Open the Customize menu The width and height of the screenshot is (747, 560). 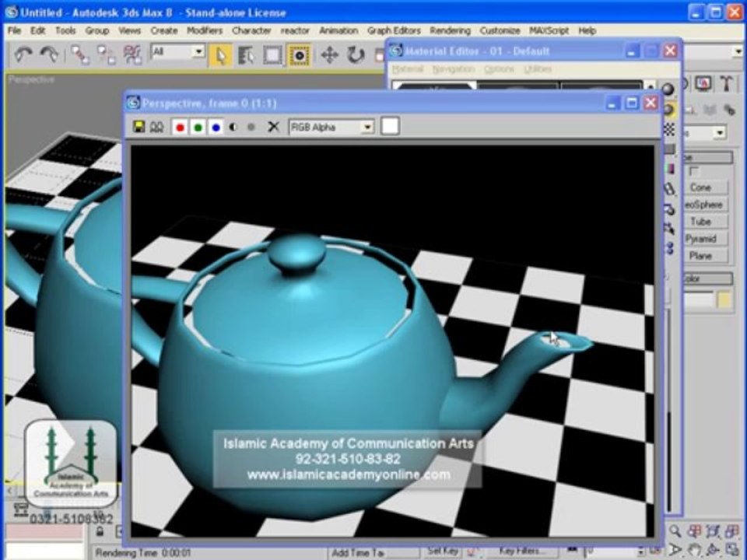pyautogui.click(x=500, y=30)
